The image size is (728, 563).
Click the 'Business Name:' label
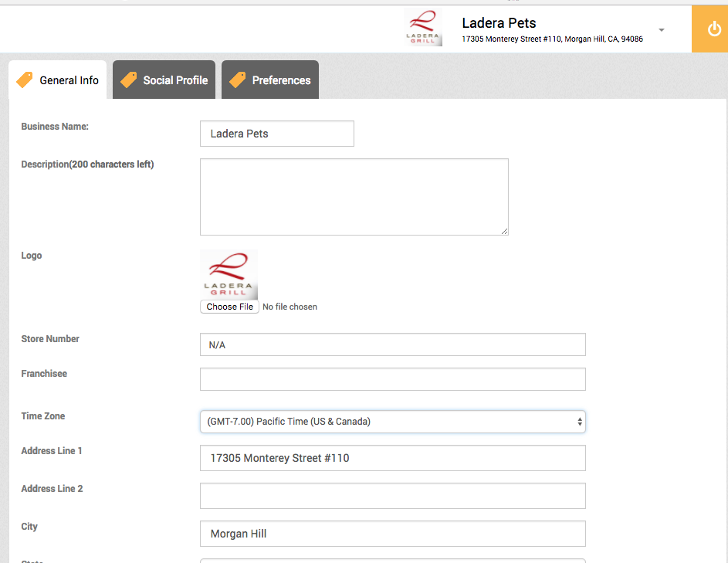pyautogui.click(x=55, y=127)
